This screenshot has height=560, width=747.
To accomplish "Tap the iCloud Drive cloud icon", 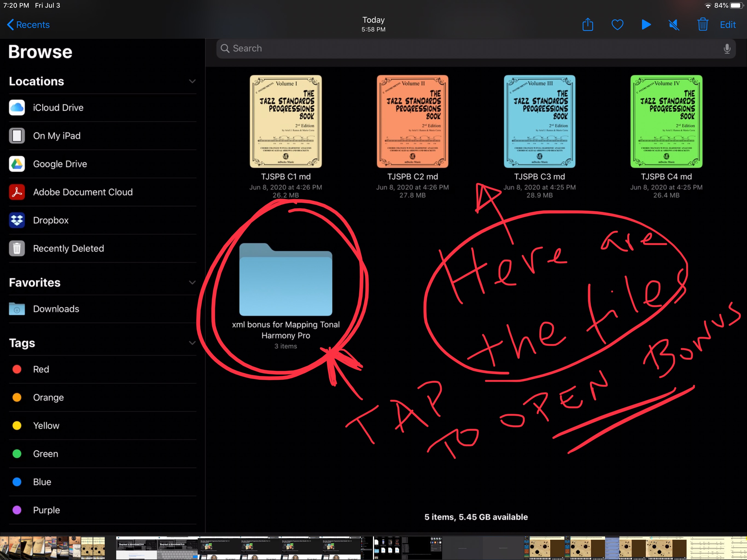I will tap(17, 108).
